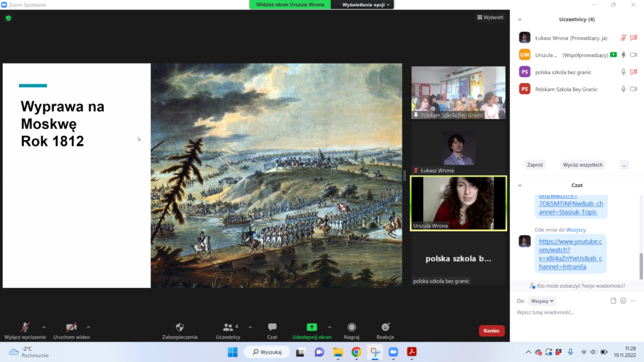The image size is (644, 362).
Task: Click the green encryption shield icon
Action: point(8,18)
